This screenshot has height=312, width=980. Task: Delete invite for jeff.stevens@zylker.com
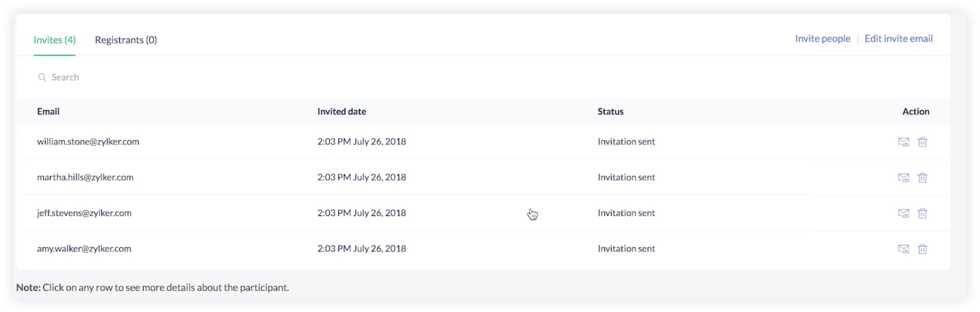[x=922, y=213]
